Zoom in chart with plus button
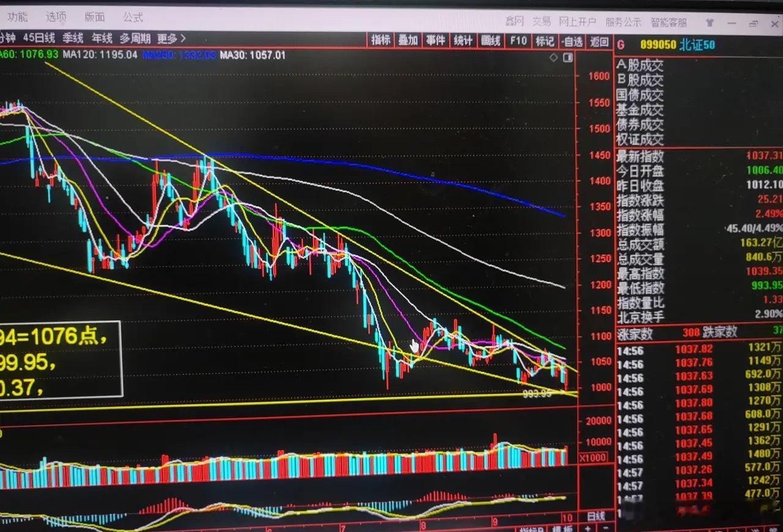The height and width of the screenshot is (532, 783). coord(588,528)
